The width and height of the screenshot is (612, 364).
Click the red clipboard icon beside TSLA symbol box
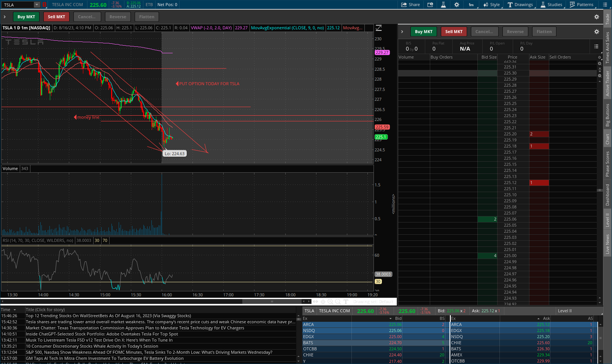point(45,5)
